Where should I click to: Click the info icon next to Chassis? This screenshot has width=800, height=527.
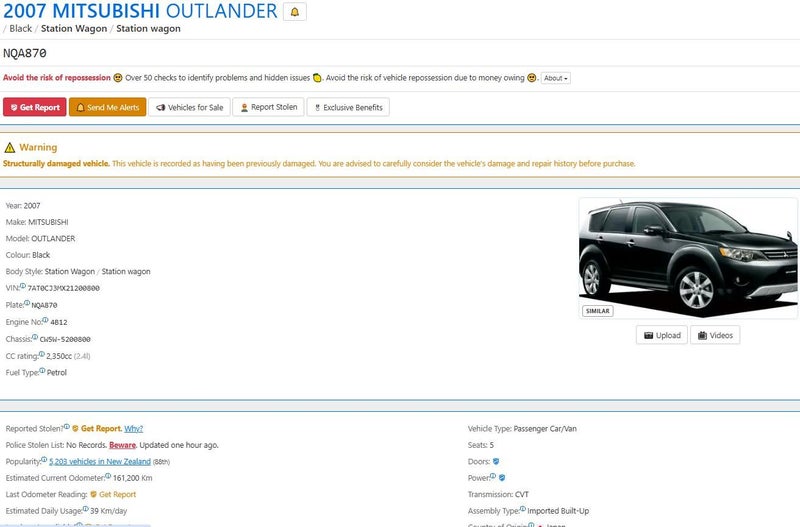(36, 337)
